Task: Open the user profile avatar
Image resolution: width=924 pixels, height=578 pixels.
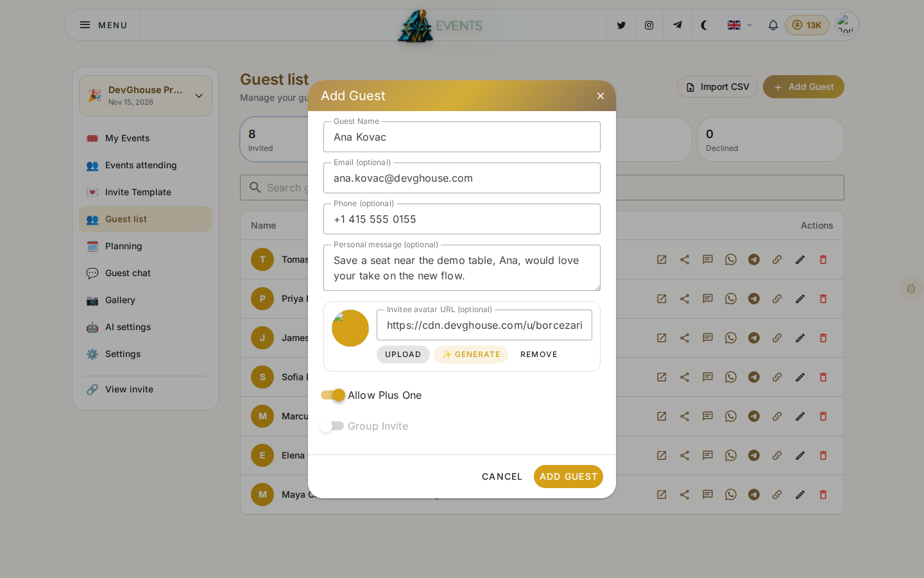Action: (846, 25)
